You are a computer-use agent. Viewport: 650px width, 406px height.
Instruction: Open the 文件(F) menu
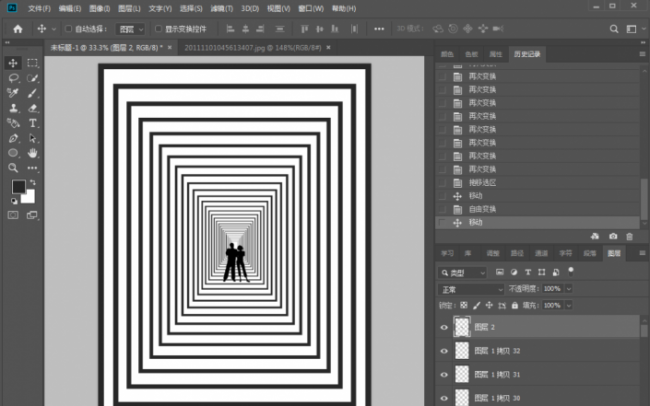[39, 8]
